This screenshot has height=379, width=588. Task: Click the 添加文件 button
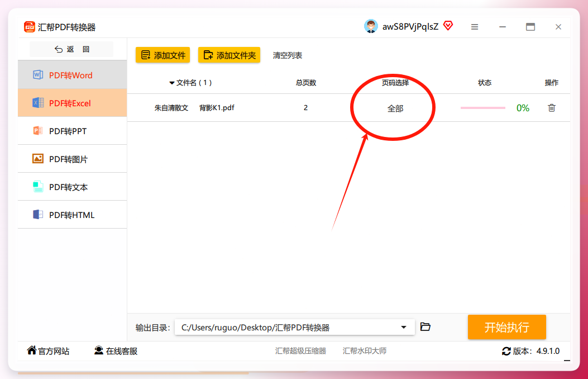tap(162, 55)
